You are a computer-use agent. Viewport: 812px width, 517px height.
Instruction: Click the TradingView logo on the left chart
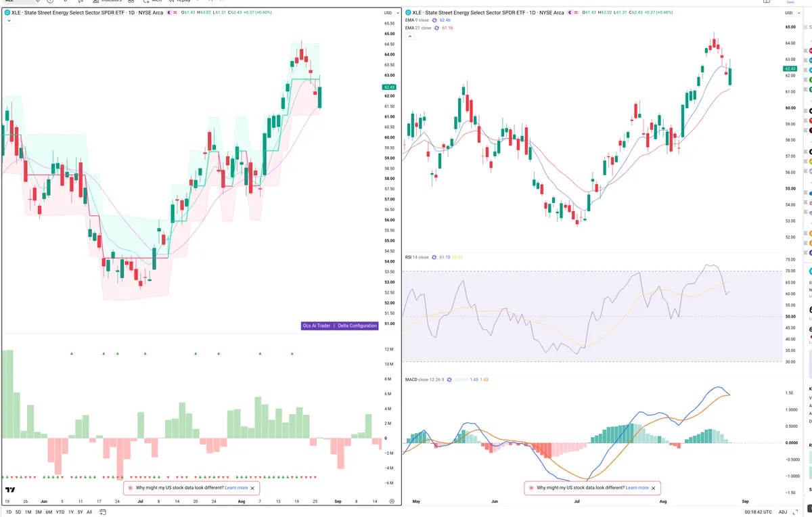pyautogui.click(x=10, y=490)
